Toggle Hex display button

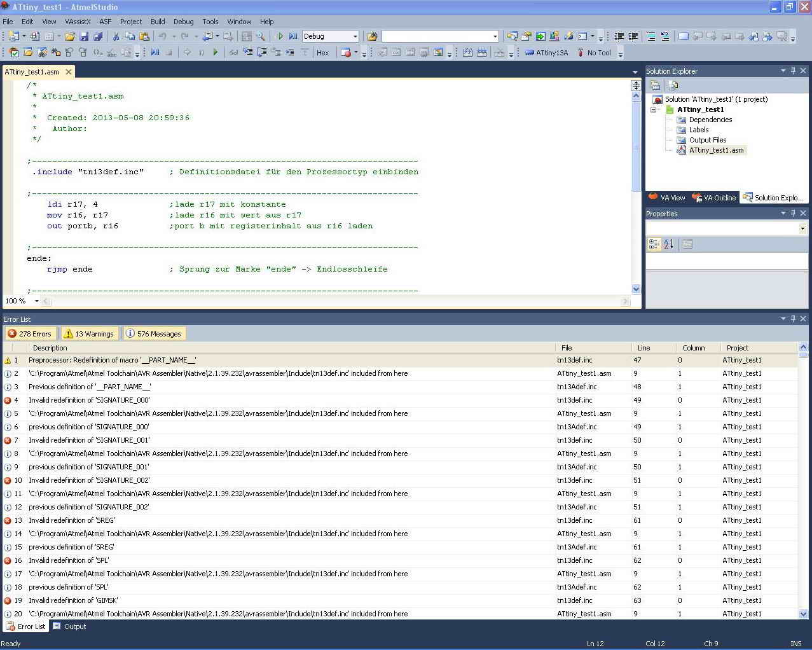[323, 53]
